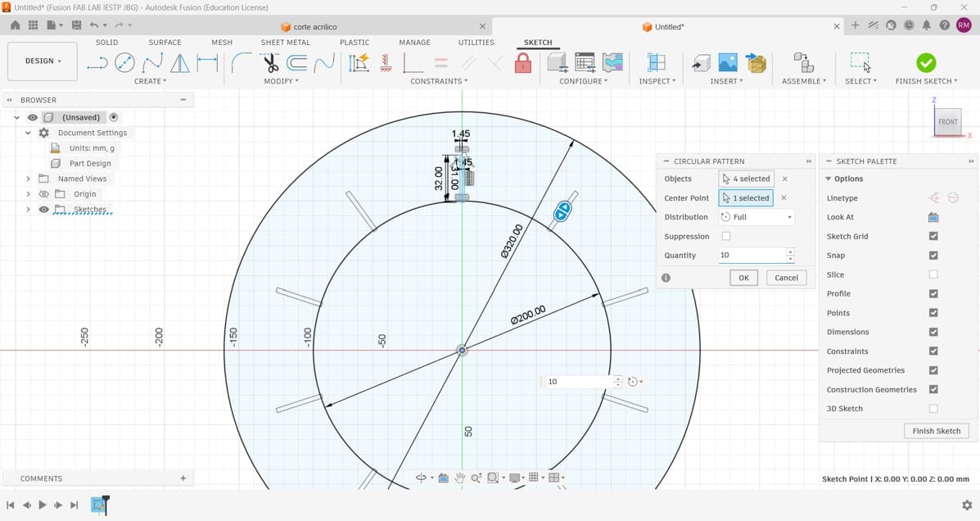This screenshot has width=980, height=521.
Task: Click the red Fix/Unfix lock icon
Action: point(523,62)
